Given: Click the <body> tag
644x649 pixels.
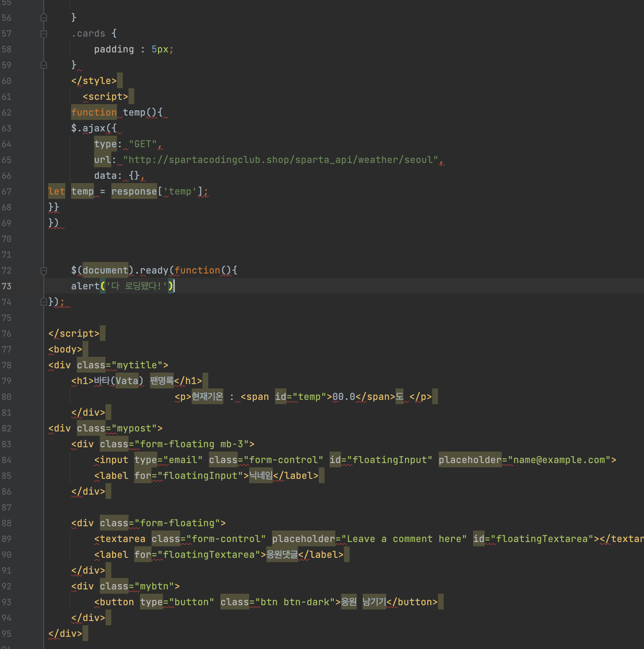Looking at the screenshot, I should [x=65, y=349].
